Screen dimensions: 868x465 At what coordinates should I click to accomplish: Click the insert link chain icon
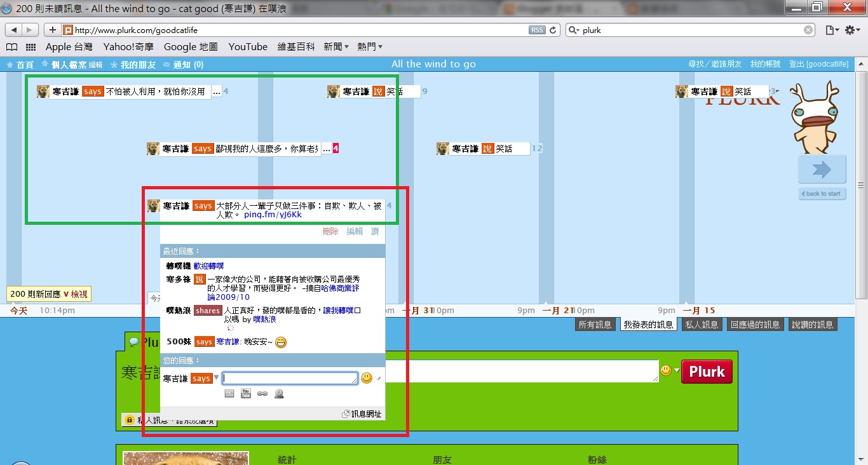click(x=262, y=394)
